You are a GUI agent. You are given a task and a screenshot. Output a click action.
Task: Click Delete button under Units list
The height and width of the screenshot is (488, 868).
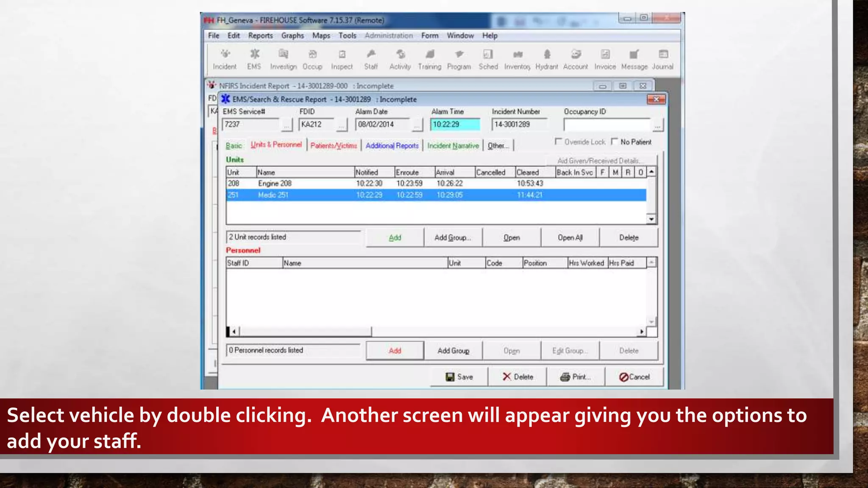(629, 238)
